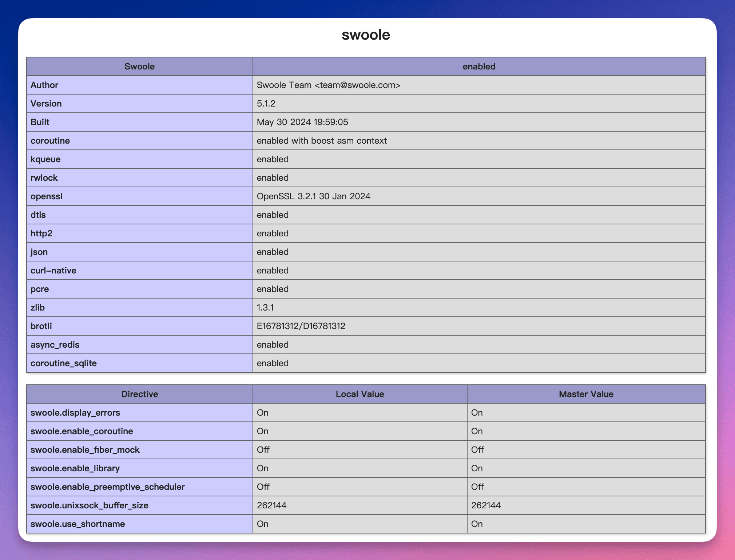Click the http2 row label
This screenshot has height=560, width=735.
click(x=41, y=233)
